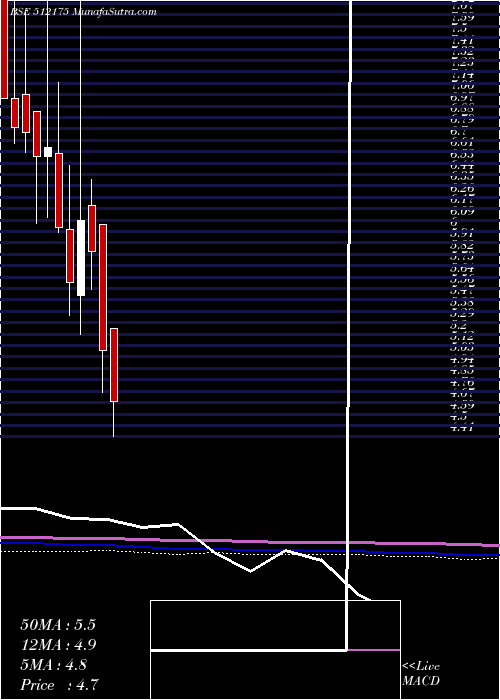
Task: Select the lowest, last red candlestick
Action: pyautogui.click(x=114, y=365)
